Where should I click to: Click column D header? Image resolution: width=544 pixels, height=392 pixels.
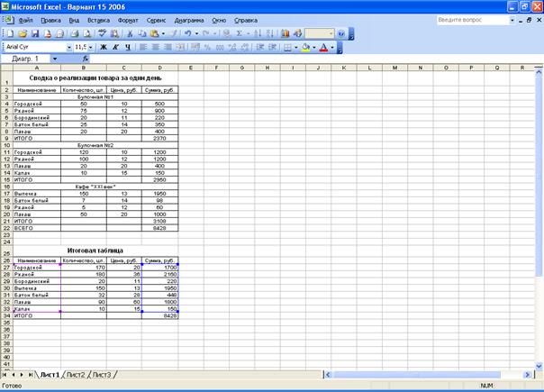pos(159,68)
